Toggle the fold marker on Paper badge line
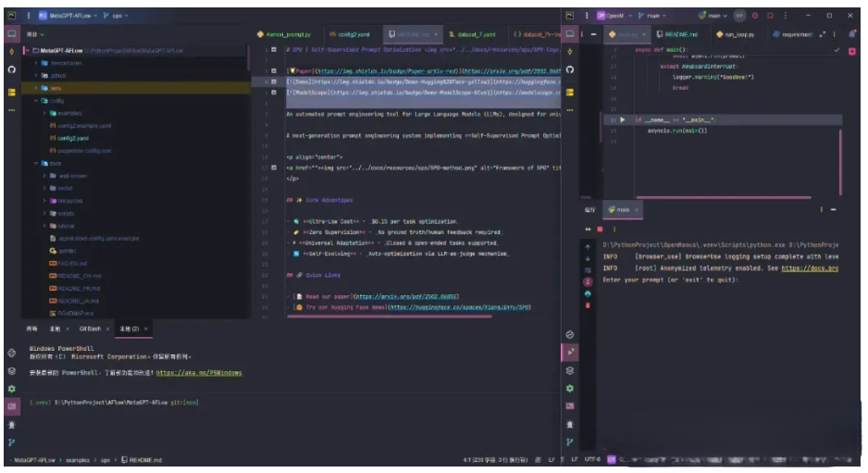 click(274, 71)
